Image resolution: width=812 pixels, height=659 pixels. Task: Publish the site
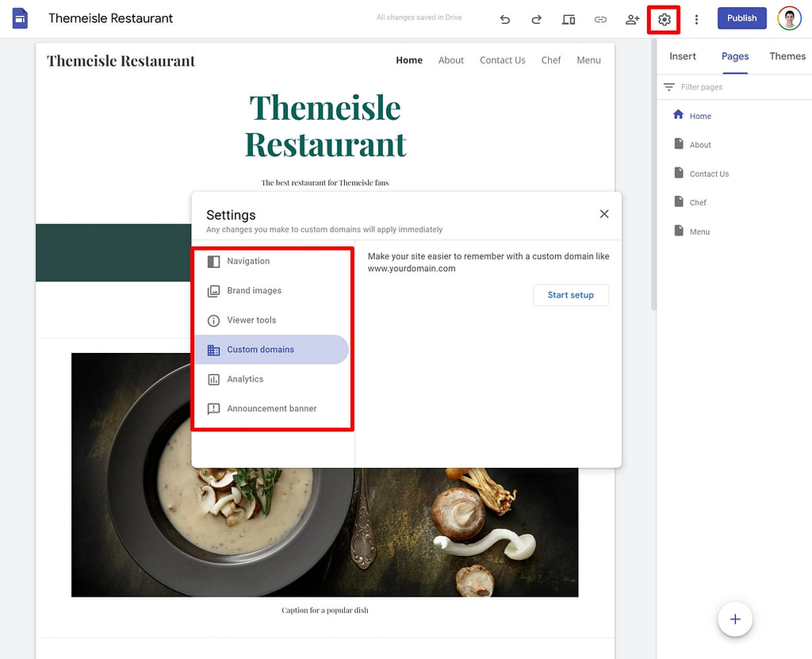tap(741, 17)
